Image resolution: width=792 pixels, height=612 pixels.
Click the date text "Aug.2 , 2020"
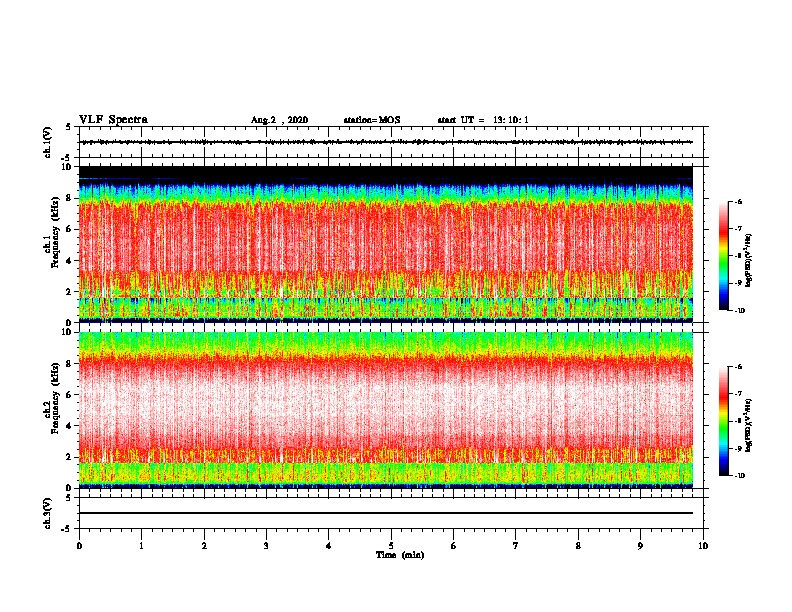(x=279, y=120)
